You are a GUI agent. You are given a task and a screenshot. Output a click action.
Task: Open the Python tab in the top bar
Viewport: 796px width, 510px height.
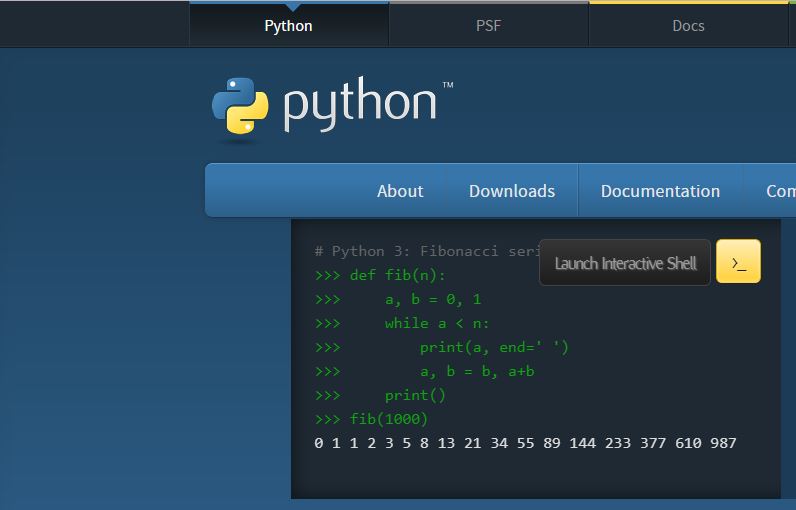(x=289, y=25)
